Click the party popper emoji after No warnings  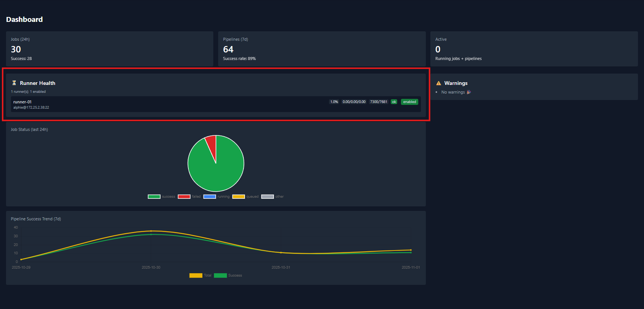point(469,92)
